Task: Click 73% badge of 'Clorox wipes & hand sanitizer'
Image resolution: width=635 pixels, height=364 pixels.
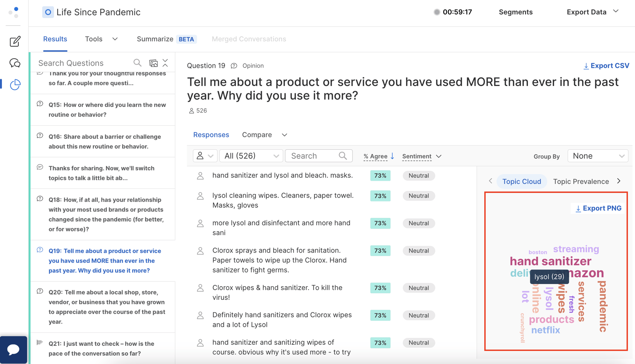Action: [380, 288]
